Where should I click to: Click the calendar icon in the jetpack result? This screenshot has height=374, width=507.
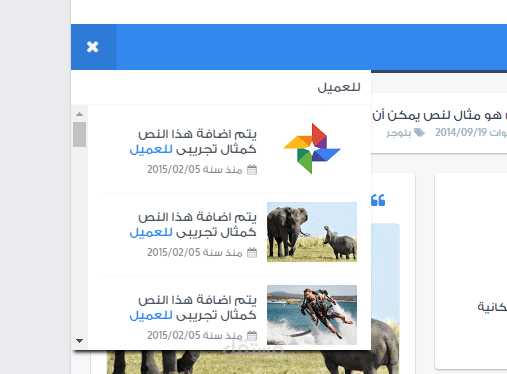coord(252,335)
